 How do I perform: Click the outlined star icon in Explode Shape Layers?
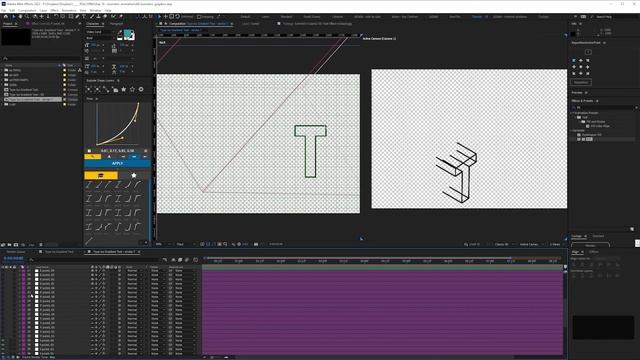[x=132, y=89]
